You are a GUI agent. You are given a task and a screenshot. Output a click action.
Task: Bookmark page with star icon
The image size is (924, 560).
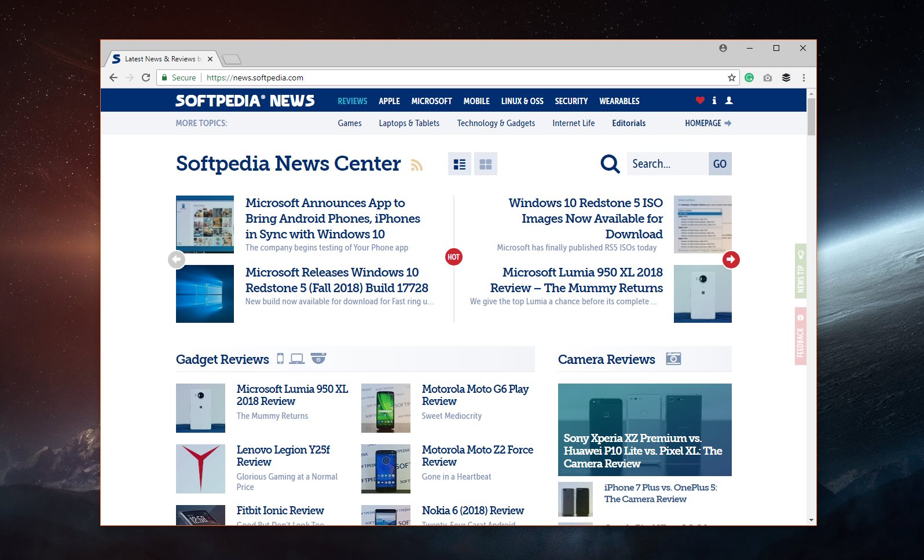731,78
